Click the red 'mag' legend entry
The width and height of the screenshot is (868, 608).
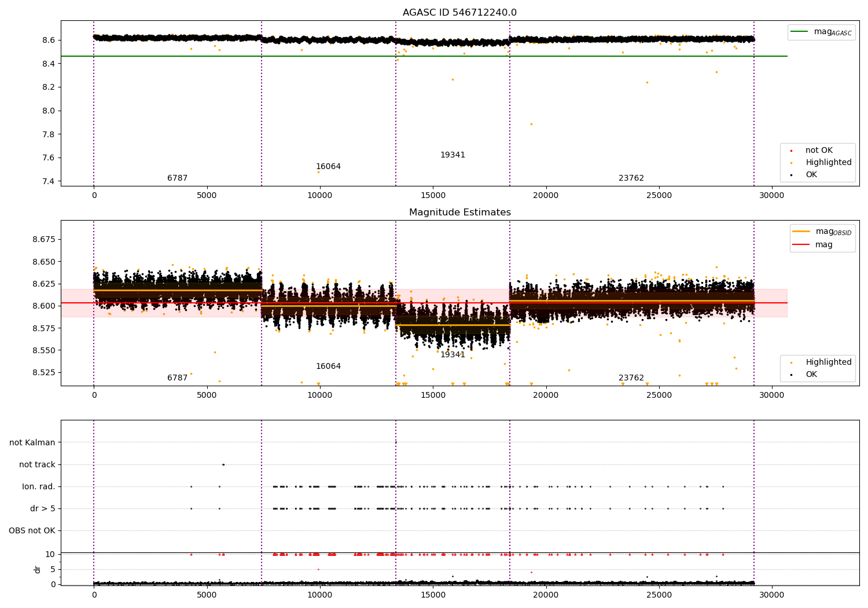(x=812, y=245)
